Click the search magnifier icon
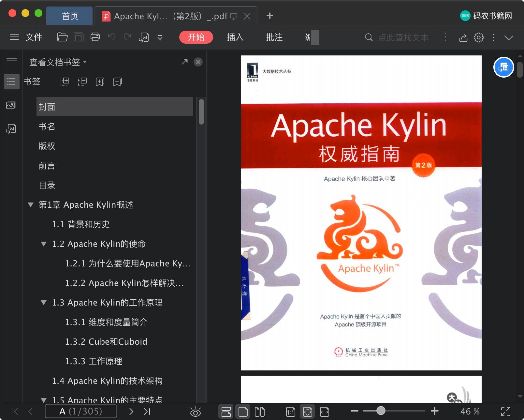The image size is (524, 420). click(369, 37)
